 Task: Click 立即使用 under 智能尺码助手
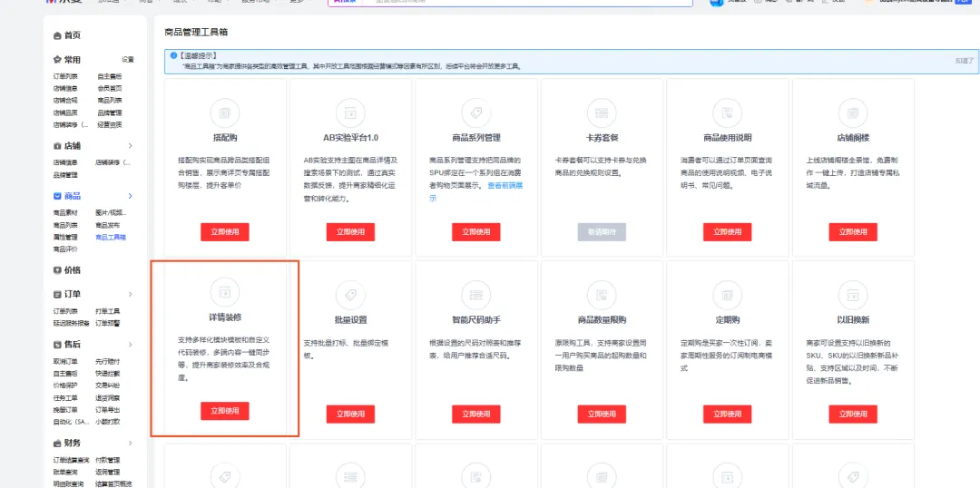click(475, 414)
